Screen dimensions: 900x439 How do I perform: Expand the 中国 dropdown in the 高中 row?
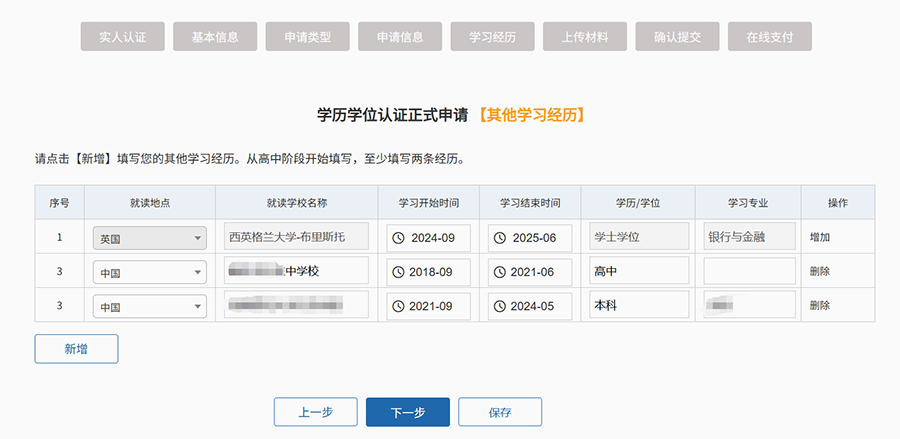coord(149,272)
